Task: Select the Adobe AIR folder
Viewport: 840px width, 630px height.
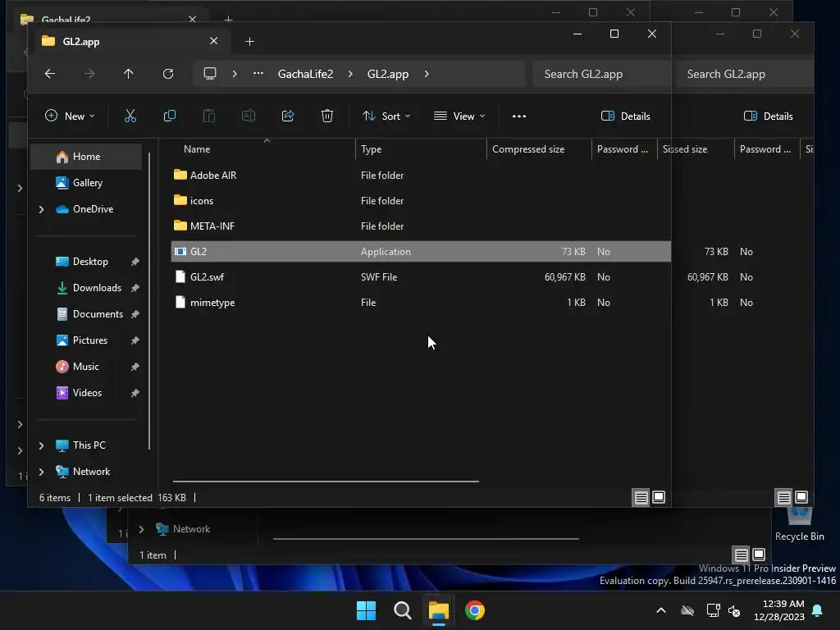Action: [x=421, y=176]
